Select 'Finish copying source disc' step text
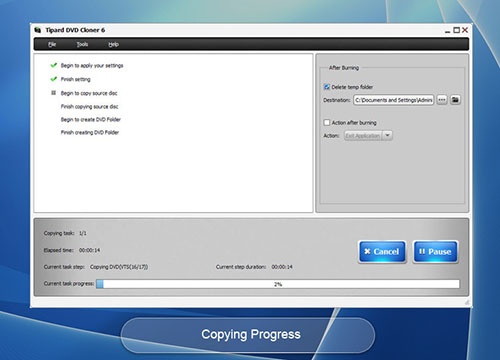The width and height of the screenshot is (500, 360). [x=89, y=107]
